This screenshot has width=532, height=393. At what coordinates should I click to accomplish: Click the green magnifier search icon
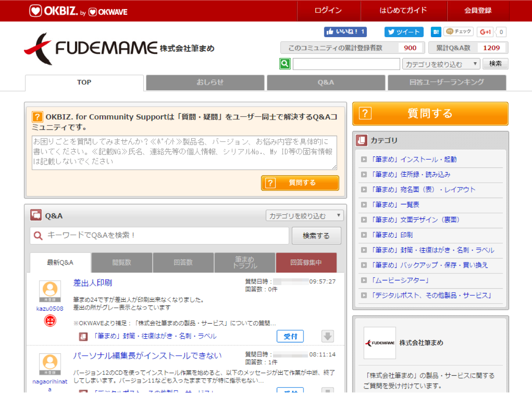pyautogui.click(x=285, y=63)
